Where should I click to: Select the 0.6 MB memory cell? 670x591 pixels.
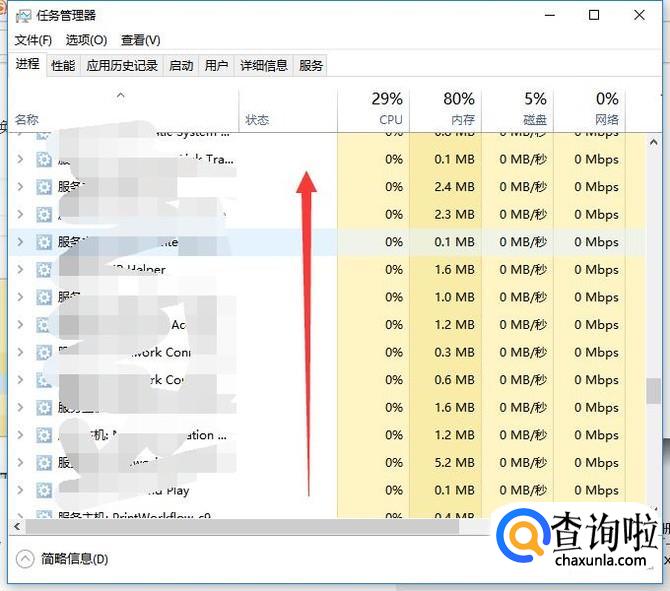click(x=445, y=379)
